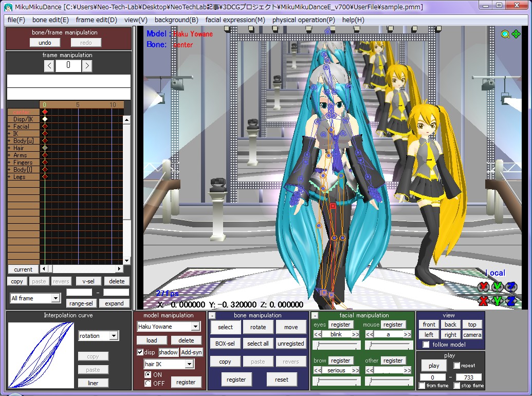Select the red center keyframe diamond
The height and width of the screenshot is (396, 532).
coord(45,112)
